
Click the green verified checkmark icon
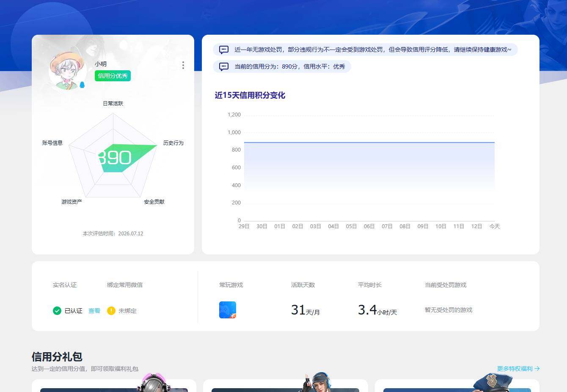pos(57,311)
